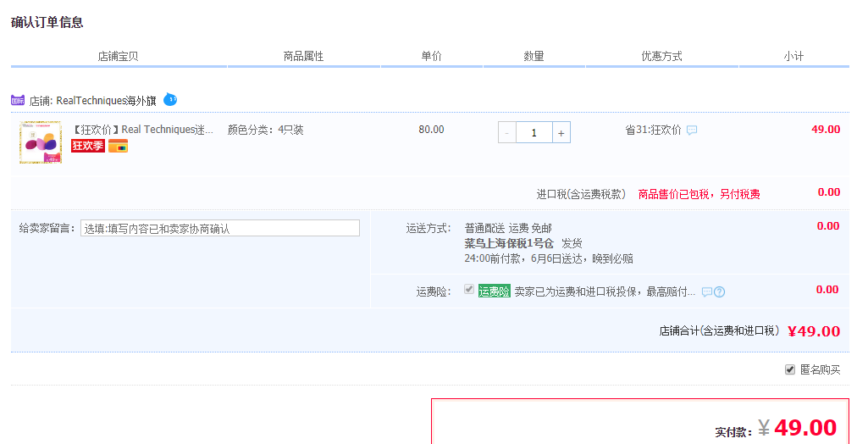Click the shipping insurance help question icon

click(x=719, y=291)
